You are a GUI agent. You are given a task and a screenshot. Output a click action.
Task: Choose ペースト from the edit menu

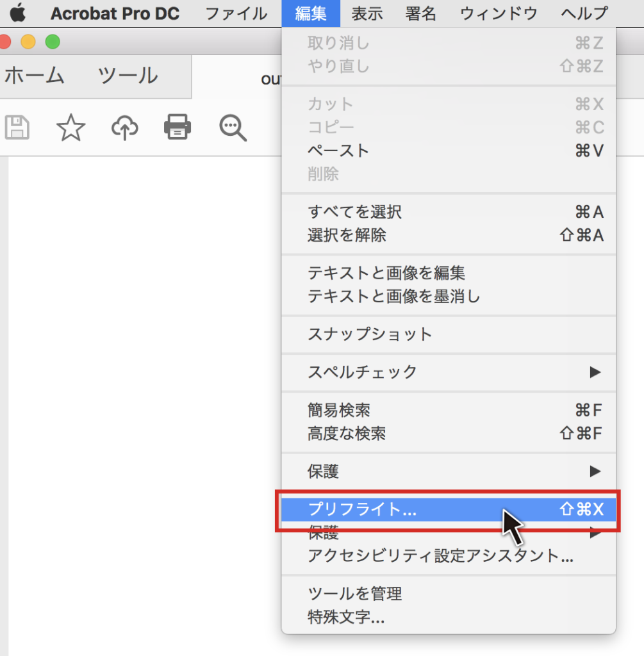point(449,151)
